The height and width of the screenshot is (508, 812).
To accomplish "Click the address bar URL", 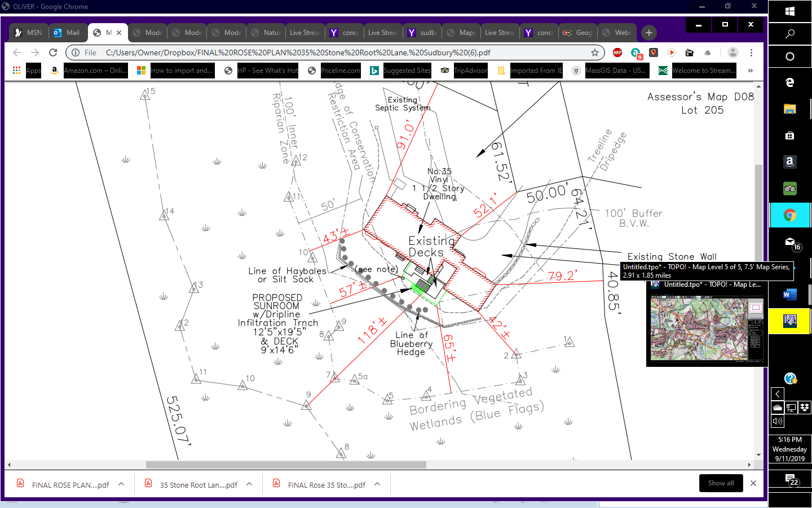I will tap(298, 52).
